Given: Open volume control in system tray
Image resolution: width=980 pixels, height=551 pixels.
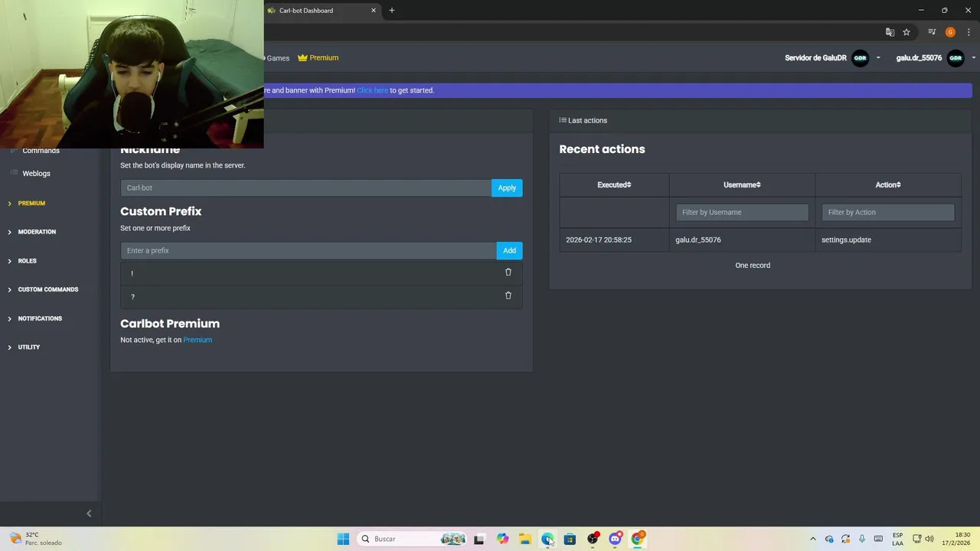Looking at the screenshot, I should pyautogui.click(x=929, y=539).
